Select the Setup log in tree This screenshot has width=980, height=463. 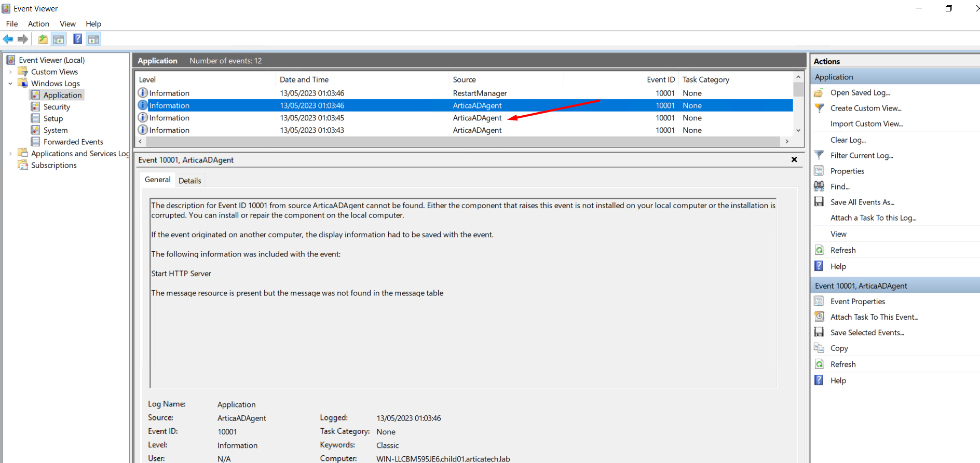pyautogui.click(x=53, y=118)
